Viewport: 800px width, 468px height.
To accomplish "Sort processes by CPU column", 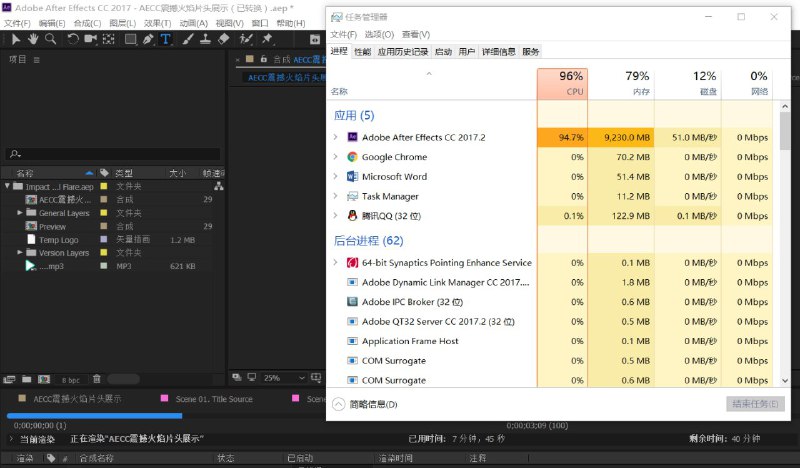I will (562, 84).
